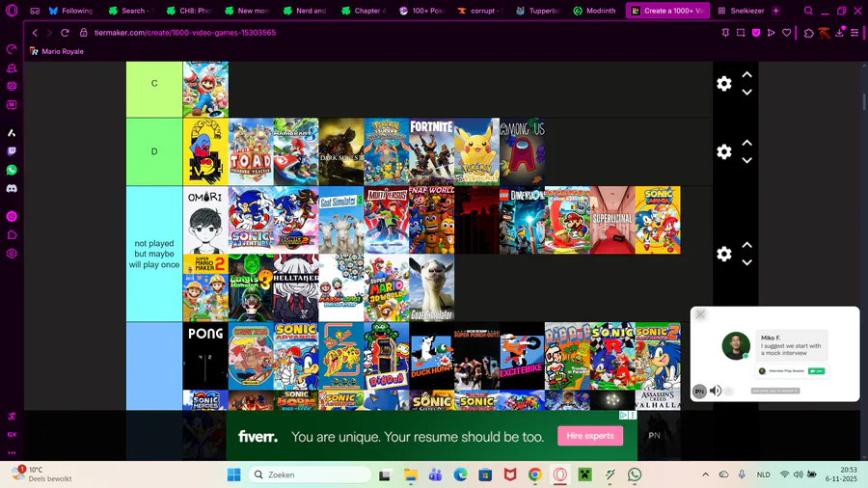Select the D tier label

(x=154, y=151)
